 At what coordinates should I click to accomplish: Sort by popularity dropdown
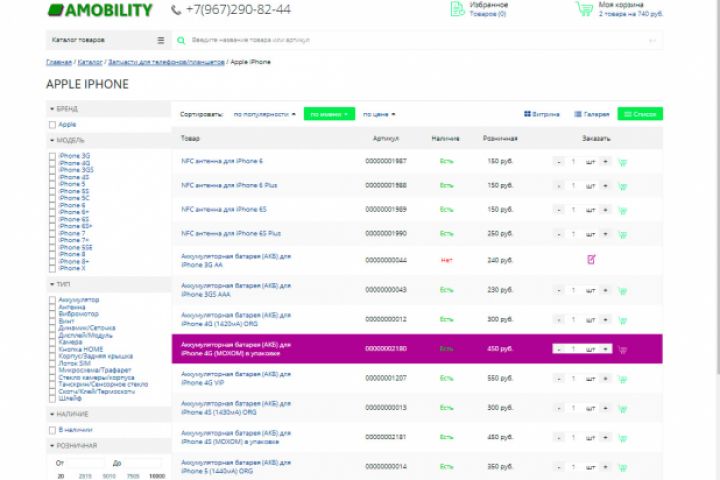pyautogui.click(x=264, y=114)
